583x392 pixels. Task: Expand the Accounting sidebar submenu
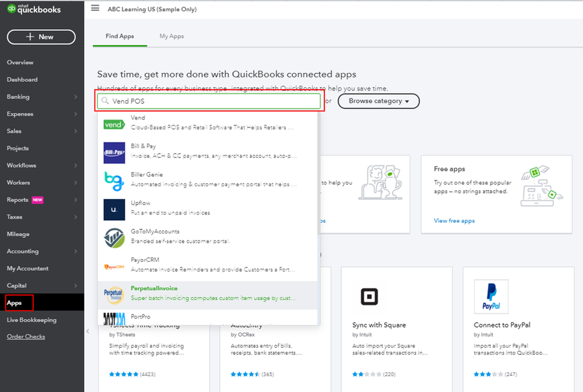point(76,251)
